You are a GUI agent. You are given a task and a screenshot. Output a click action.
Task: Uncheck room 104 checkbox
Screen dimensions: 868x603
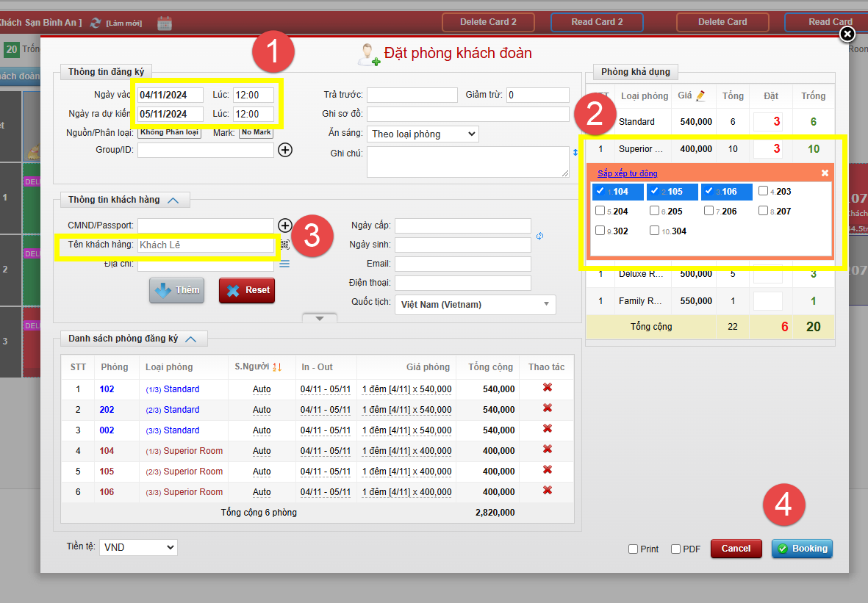click(x=600, y=191)
